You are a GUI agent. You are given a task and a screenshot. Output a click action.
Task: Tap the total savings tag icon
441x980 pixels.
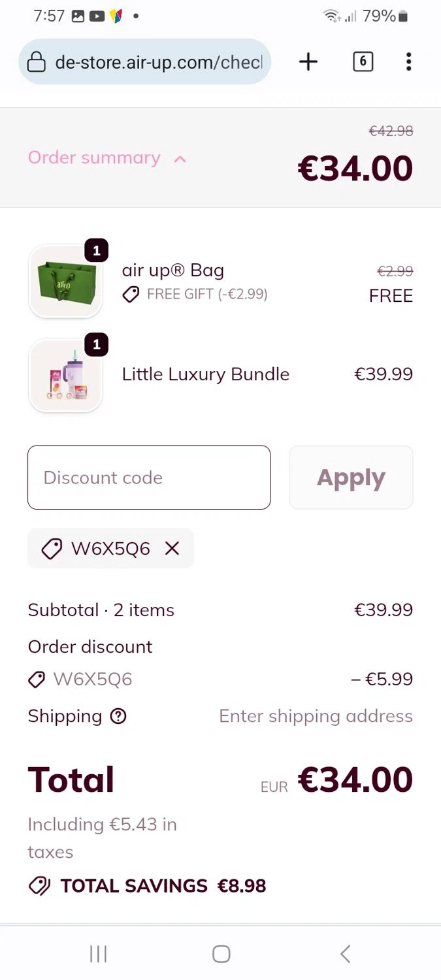click(39, 886)
